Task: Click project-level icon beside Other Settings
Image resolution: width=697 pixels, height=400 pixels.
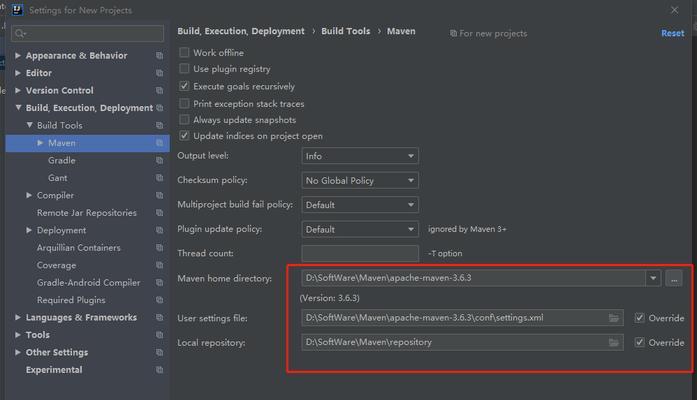Action: coord(160,352)
